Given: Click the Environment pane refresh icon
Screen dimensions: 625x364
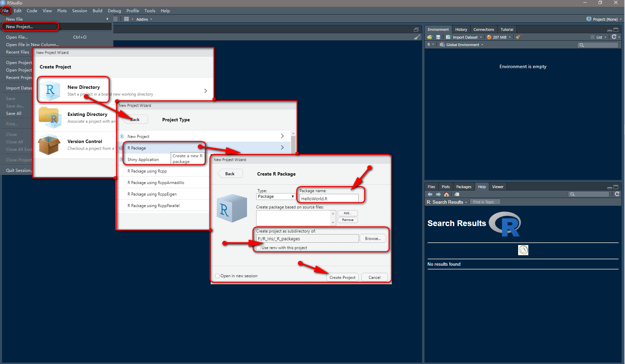Looking at the screenshot, I should pyautogui.click(x=614, y=37).
